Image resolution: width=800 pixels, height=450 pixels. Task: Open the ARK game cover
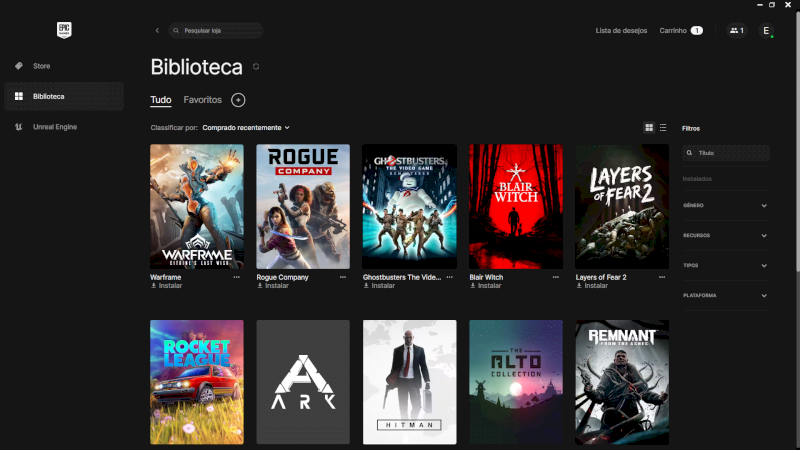click(303, 382)
